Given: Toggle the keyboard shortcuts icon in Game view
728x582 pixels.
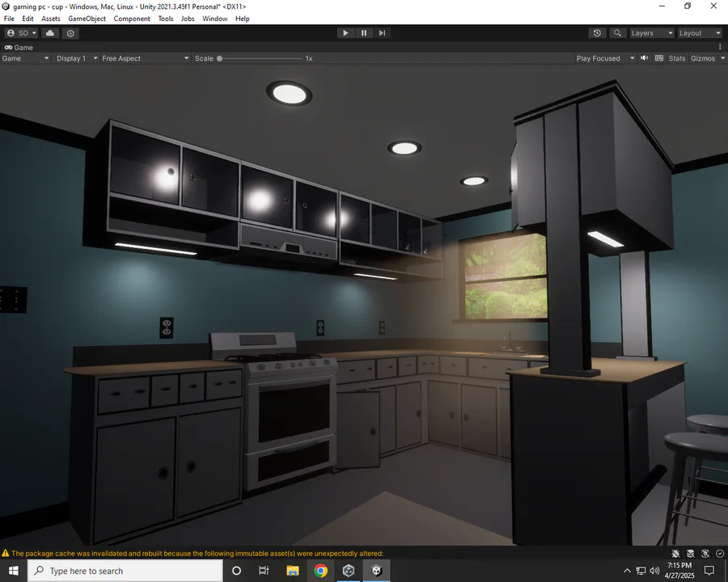Looking at the screenshot, I should [x=658, y=58].
